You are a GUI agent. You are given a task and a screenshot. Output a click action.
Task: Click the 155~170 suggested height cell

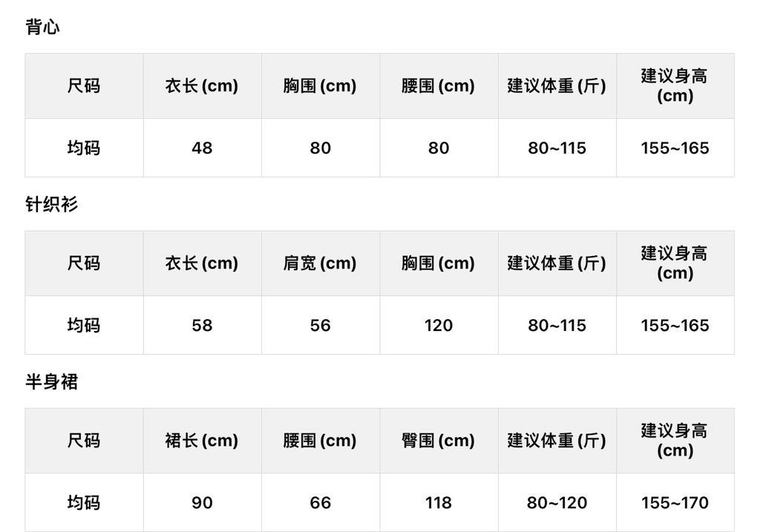pos(675,502)
